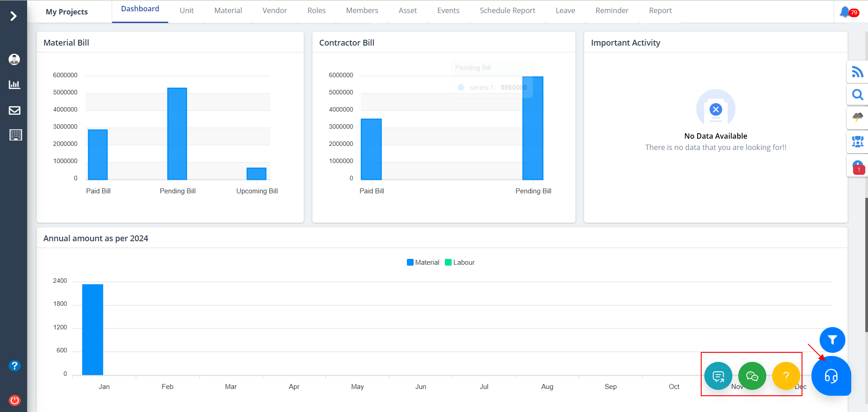Open the envelope mail icon in sidebar
868x412 pixels.
[14, 110]
